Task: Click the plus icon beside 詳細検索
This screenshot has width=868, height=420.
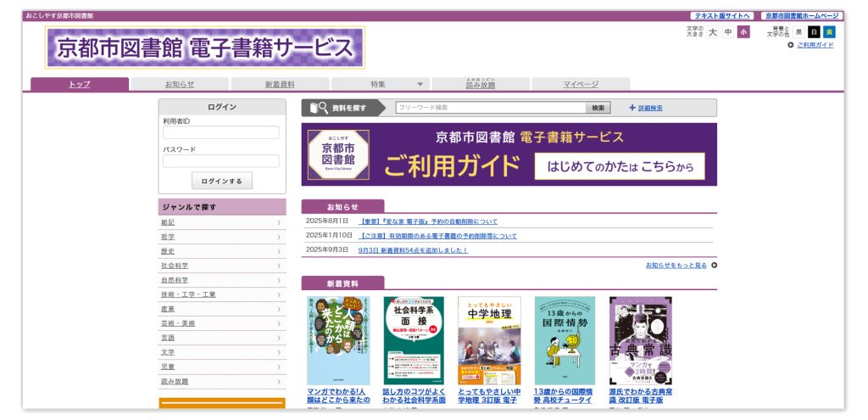Action: [632, 108]
